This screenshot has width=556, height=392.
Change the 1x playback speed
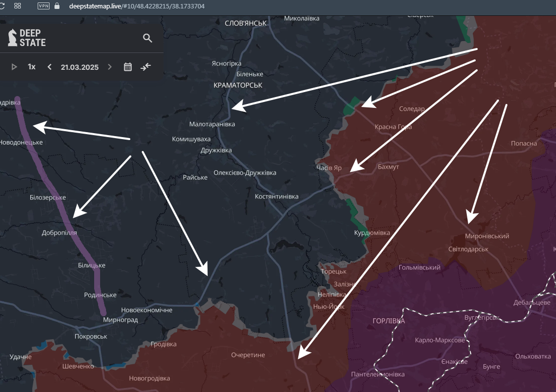tap(32, 67)
